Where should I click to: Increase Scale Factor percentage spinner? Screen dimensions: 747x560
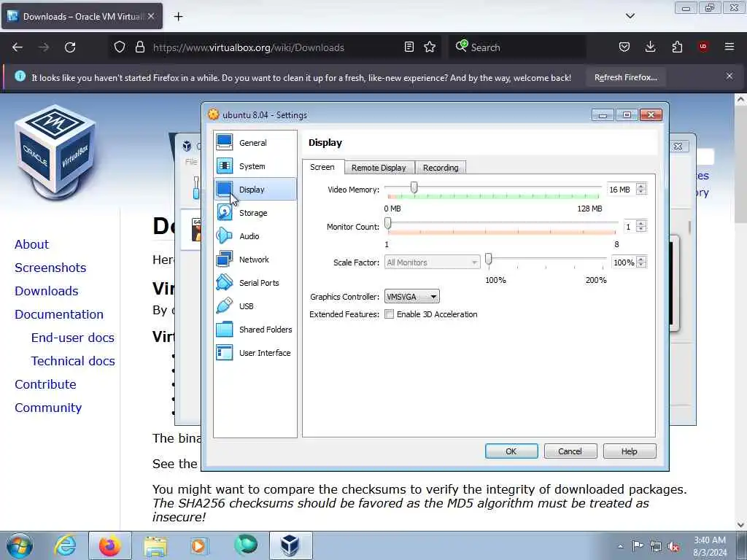[x=641, y=259]
